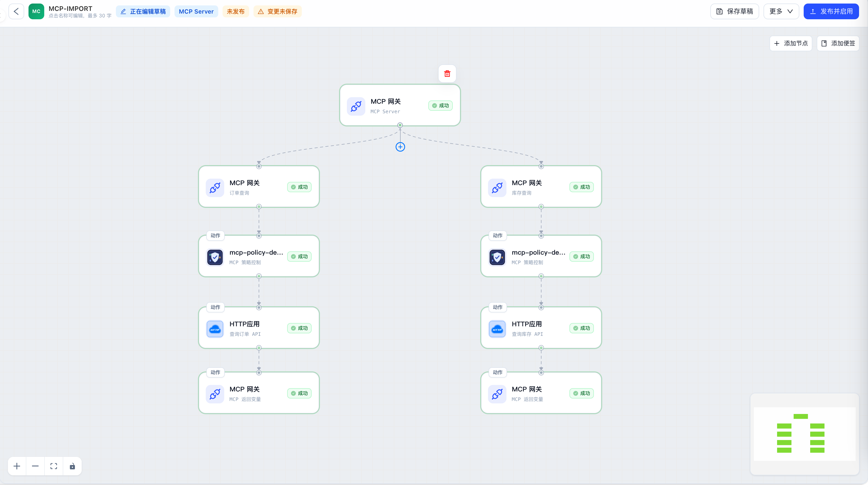Select the 订单查询 MCP 网关 node icon
The width and height of the screenshot is (868, 487).
pos(215,188)
